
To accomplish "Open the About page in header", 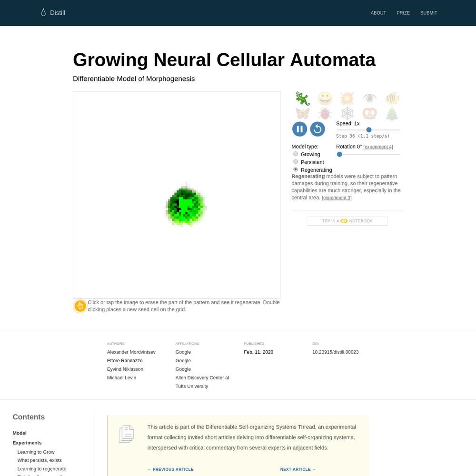I will tap(378, 13).
